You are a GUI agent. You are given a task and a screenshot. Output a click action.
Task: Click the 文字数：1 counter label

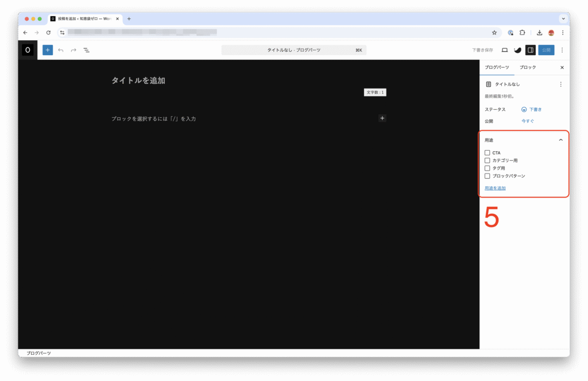375,93
